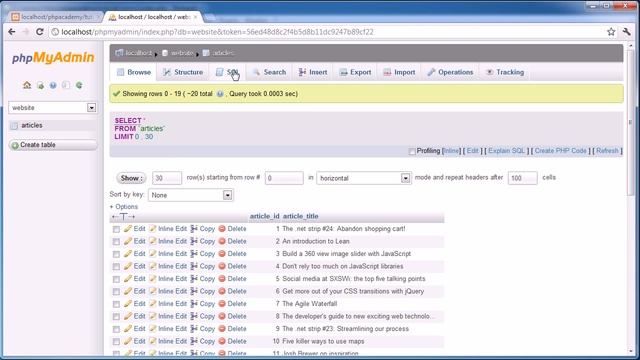Click the Refresh query link
640x360 pixels.
[607, 151]
